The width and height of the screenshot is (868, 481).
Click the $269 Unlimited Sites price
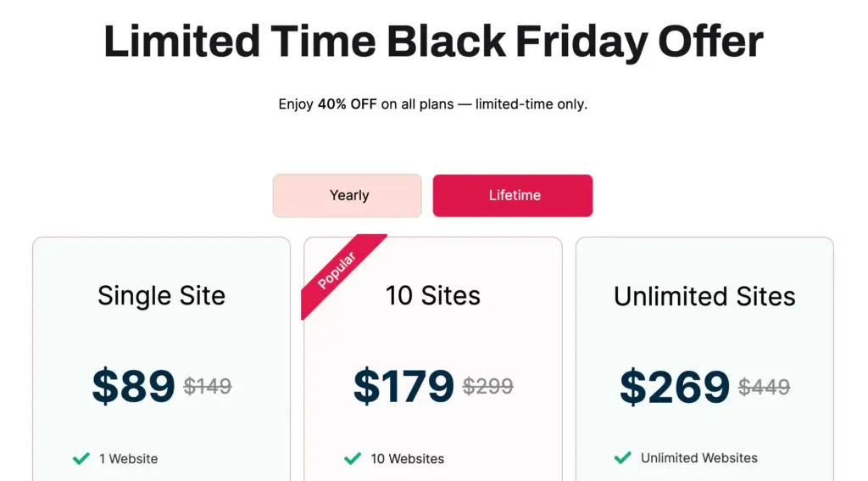click(x=675, y=387)
